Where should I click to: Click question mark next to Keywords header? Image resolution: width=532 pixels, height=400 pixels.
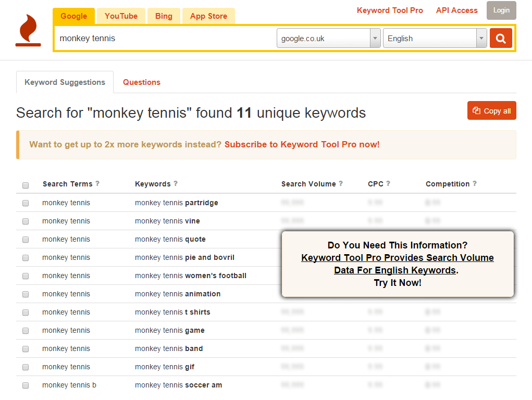(x=176, y=183)
